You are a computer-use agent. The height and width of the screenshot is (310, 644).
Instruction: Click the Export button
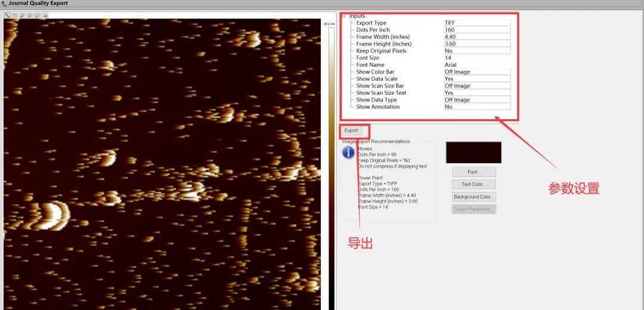click(x=351, y=131)
